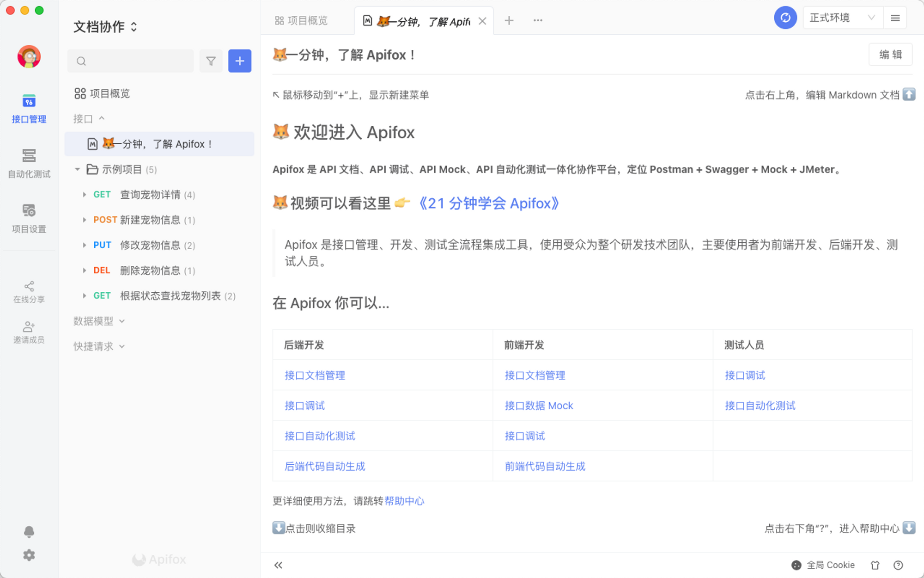The height and width of the screenshot is (578, 924).
Task: Switch to the 一分钟，了解 Apifox tab
Action: pyautogui.click(x=424, y=21)
